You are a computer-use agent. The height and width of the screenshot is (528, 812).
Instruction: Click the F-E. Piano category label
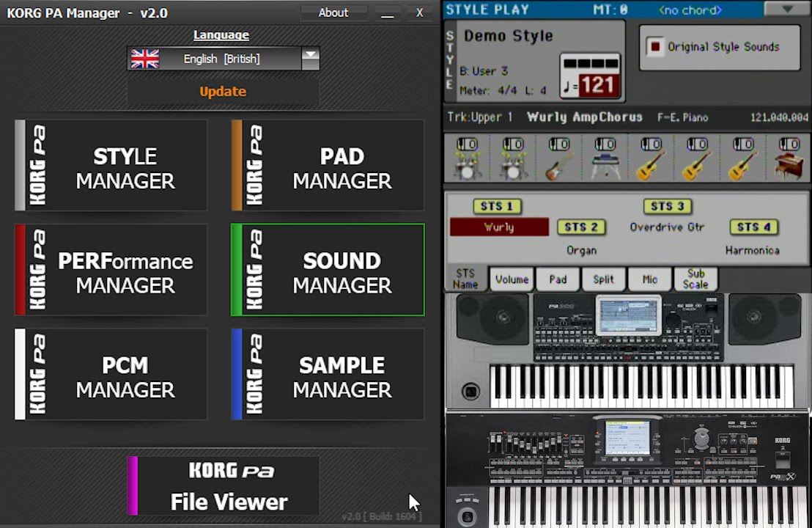pos(682,117)
